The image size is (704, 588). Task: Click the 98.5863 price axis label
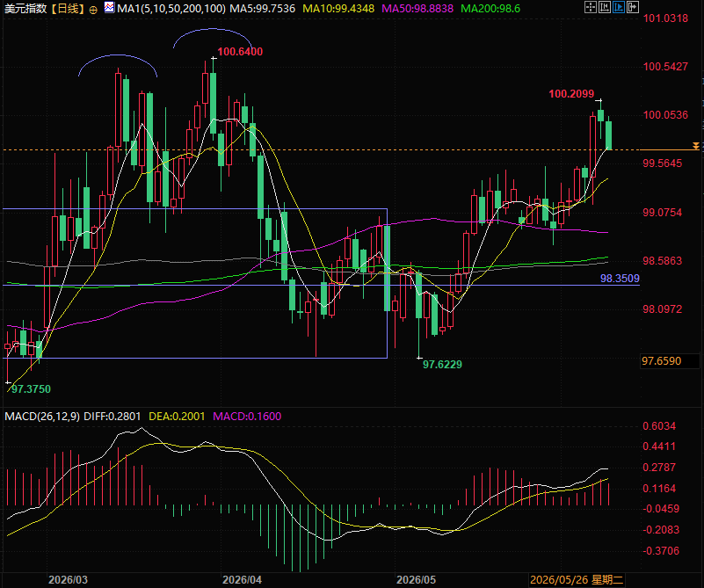coord(662,261)
